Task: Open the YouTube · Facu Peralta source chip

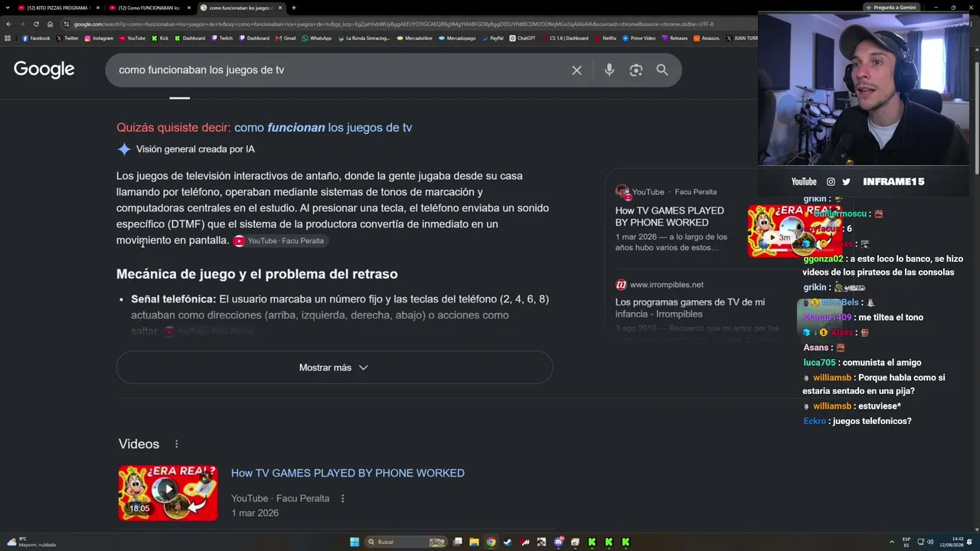Action: click(x=279, y=241)
